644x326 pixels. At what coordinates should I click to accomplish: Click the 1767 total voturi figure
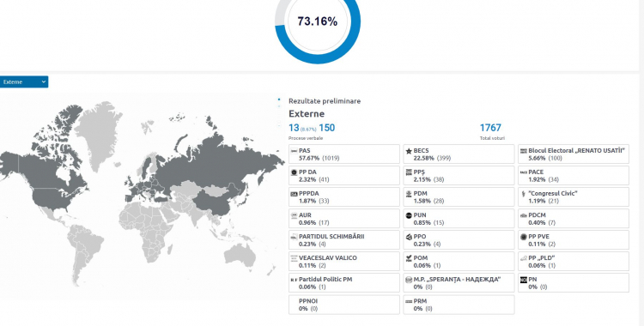pos(490,128)
